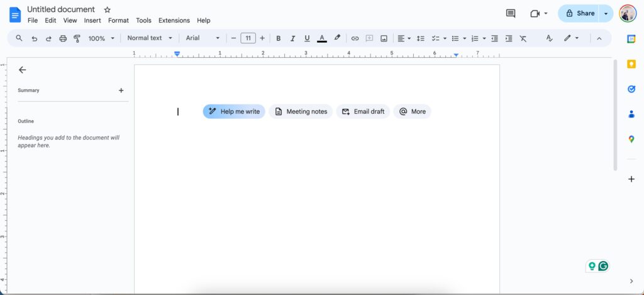Image resolution: width=644 pixels, height=295 pixels.
Task: Toggle bold formatting
Action: (279, 38)
